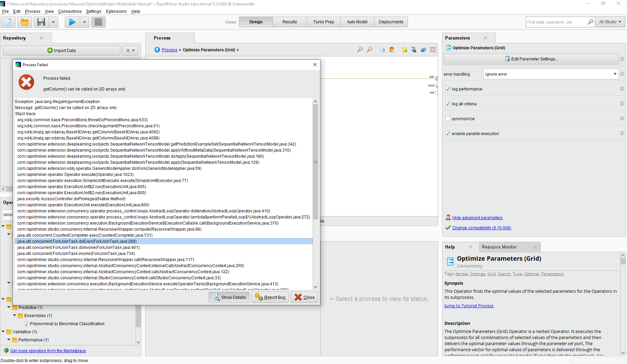This screenshot has width=627, height=364.
Task: Toggle the log performance checkbox
Action: point(448,89)
